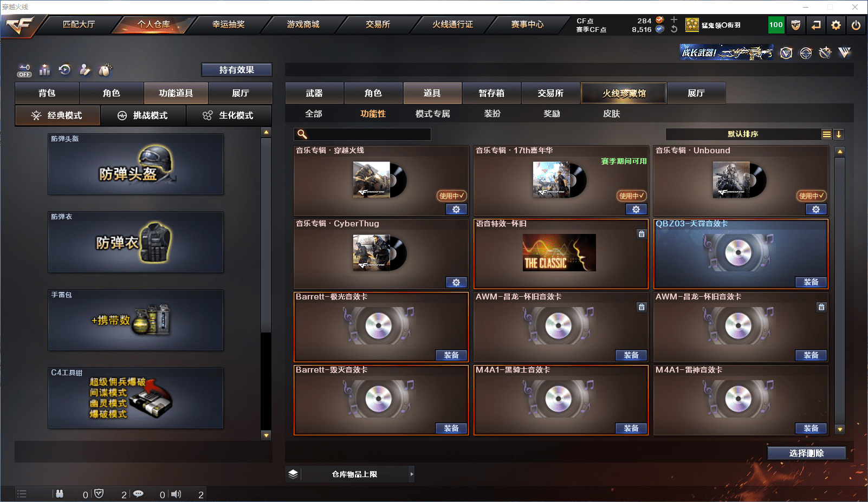868x502 pixels.
Task: Click the round V emblem icon
Action: tap(786, 53)
